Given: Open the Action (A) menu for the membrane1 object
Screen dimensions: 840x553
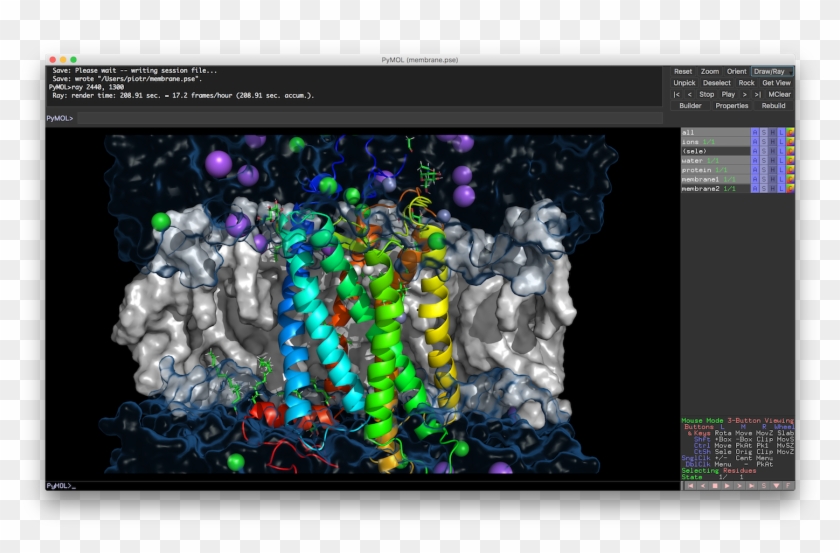Looking at the screenshot, I should click(755, 179).
